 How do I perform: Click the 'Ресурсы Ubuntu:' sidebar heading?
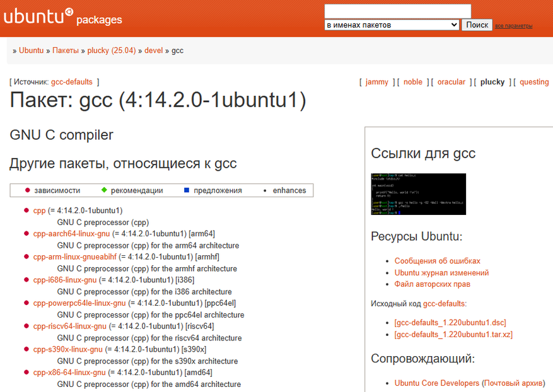[417, 236]
